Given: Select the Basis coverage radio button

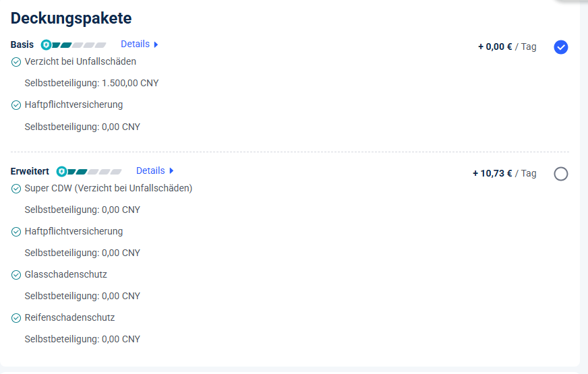Looking at the screenshot, I should click(x=560, y=47).
